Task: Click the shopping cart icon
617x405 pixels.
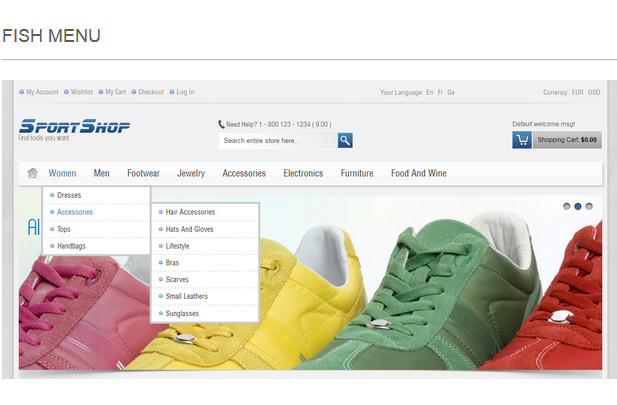Action: click(522, 140)
